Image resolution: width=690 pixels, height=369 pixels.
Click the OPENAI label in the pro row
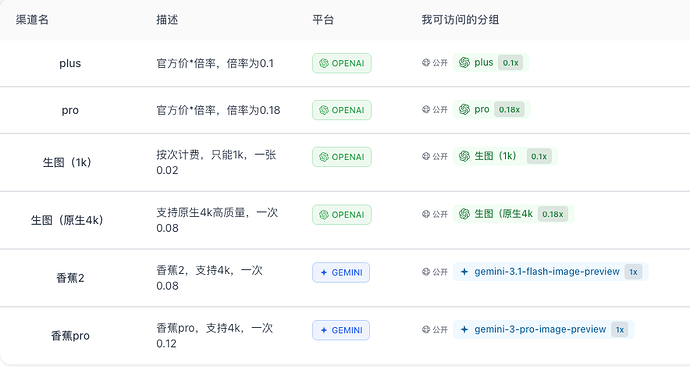pos(348,110)
